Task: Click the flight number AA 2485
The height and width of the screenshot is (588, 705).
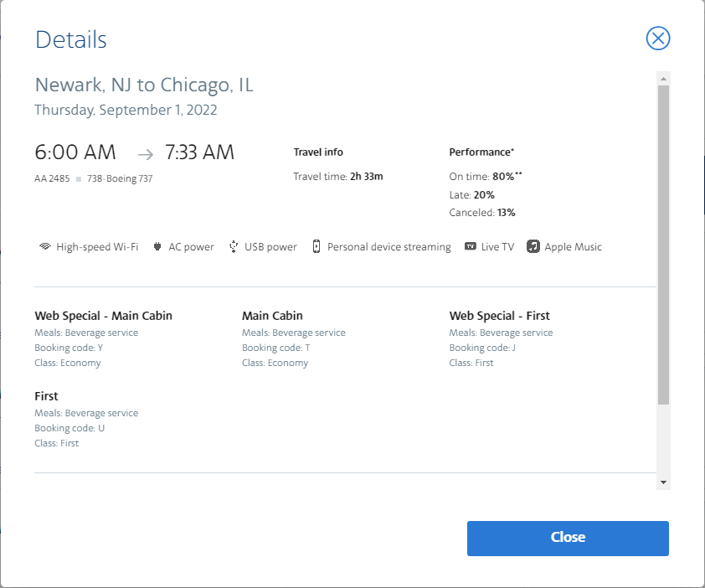Action: pyautogui.click(x=52, y=178)
